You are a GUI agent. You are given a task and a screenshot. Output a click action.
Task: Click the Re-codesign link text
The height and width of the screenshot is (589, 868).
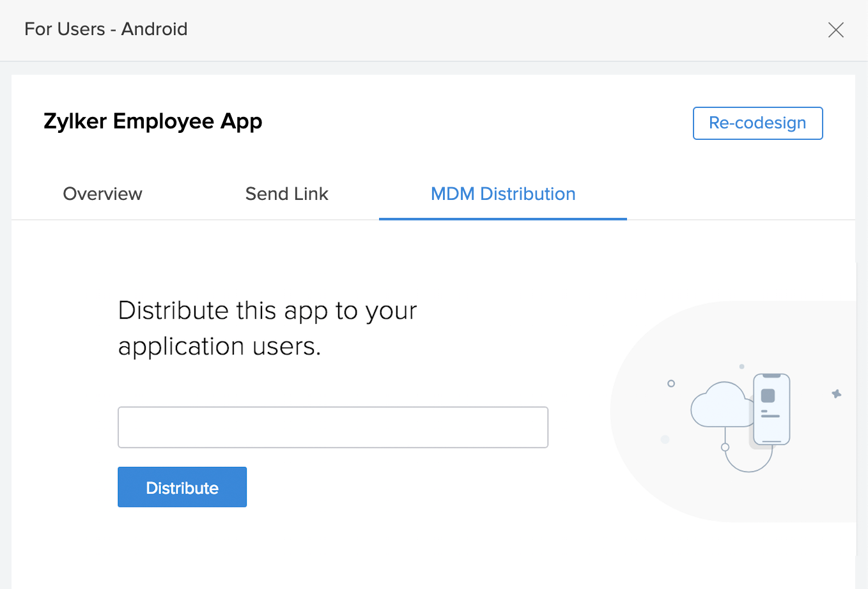point(757,123)
